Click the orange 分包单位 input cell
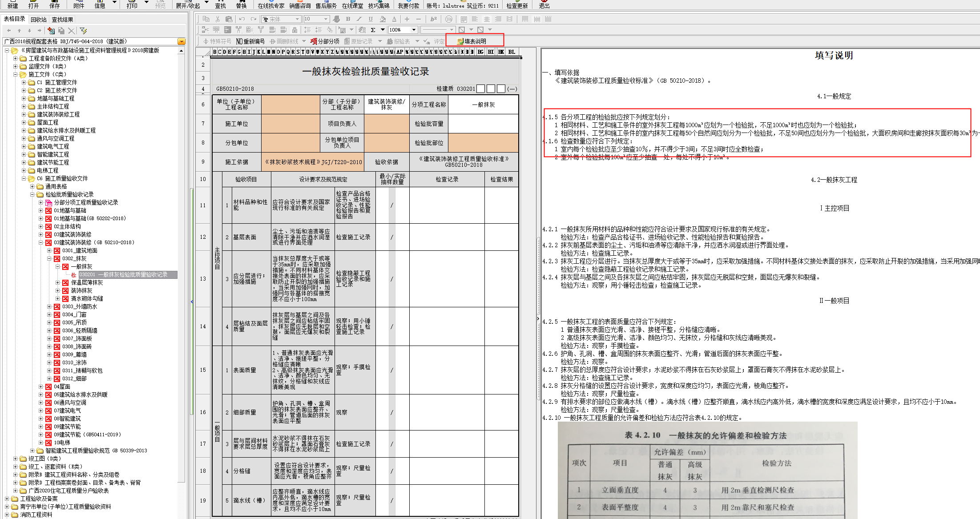The image size is (980, 519). (x=291, y=143)
